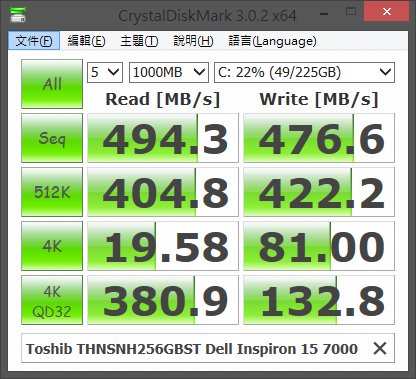Viewport: 416px width, 379px height.
Task: Open the 語言(Language) menu
Action: tap(272, 41)
